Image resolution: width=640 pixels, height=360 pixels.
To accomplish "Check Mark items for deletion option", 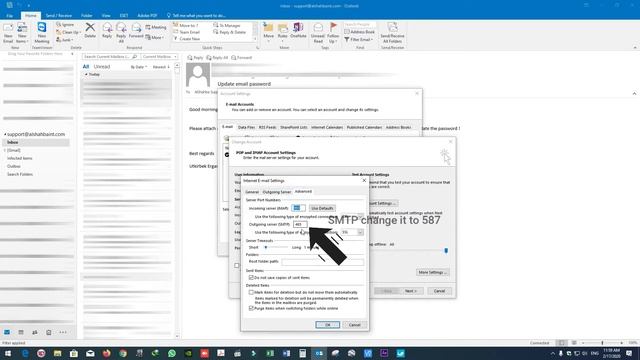I will [x=251, y=292].
